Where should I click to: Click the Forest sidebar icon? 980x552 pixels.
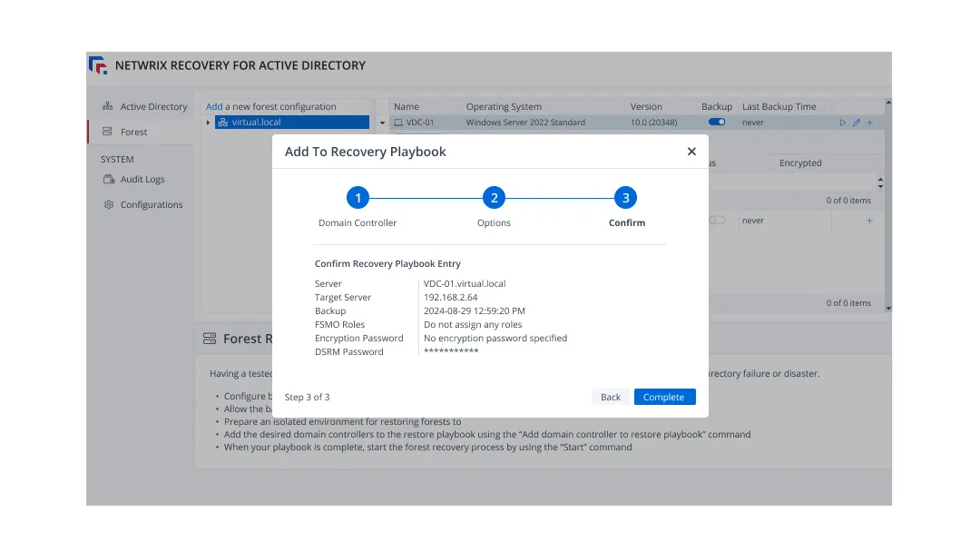point(107,132)
